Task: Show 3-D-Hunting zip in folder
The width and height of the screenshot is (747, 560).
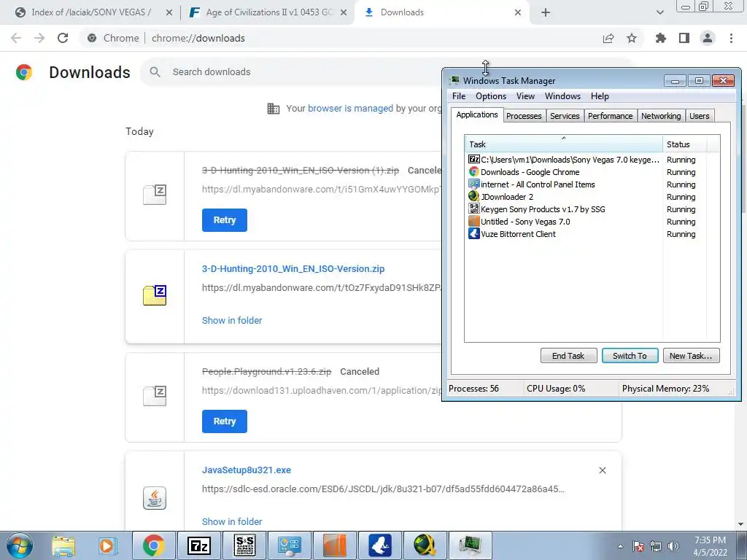Action: [232, 321]
